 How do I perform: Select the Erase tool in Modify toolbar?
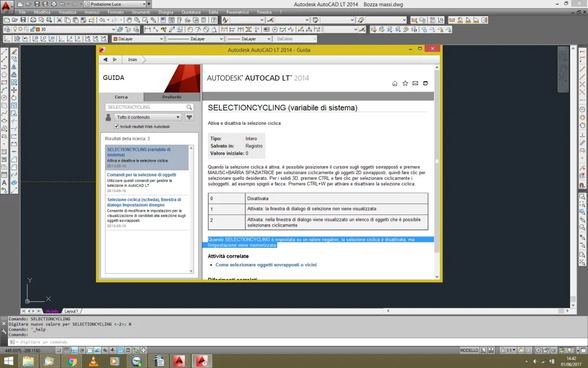pyautogui.click(x=14, y=52)
